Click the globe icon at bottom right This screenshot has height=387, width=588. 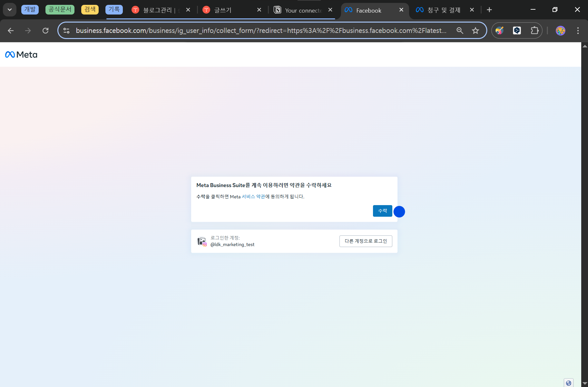569,383
